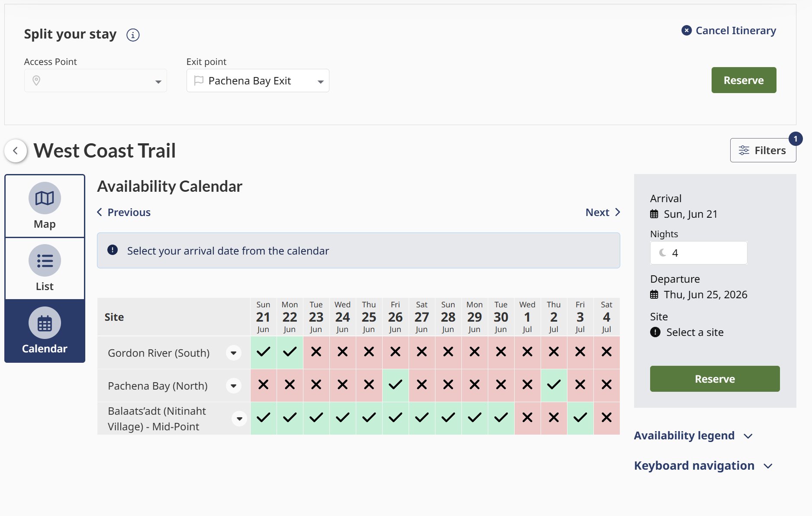
Task: Click the Fri 26 Jun column header
Action: click(x=395, y=317)
